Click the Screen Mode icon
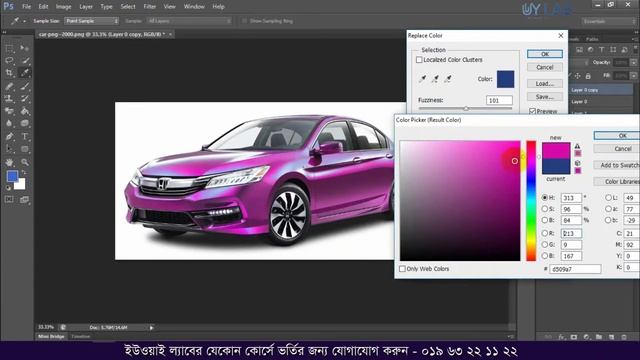This screenshot has width=640, height=360. 24,200
